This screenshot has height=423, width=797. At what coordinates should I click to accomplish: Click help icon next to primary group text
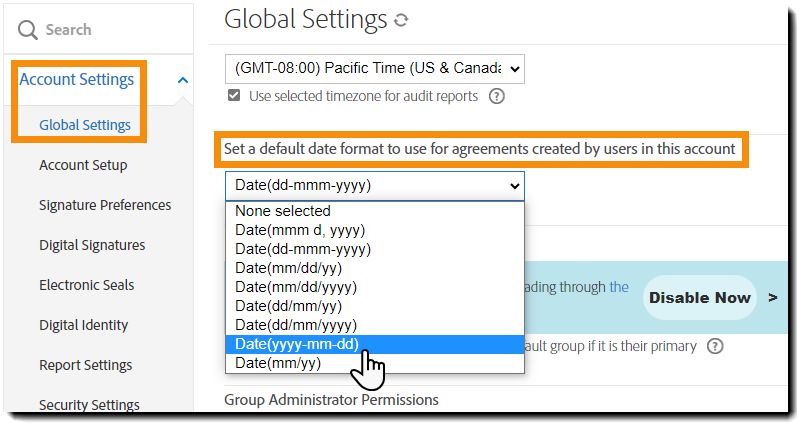(715, 346)
